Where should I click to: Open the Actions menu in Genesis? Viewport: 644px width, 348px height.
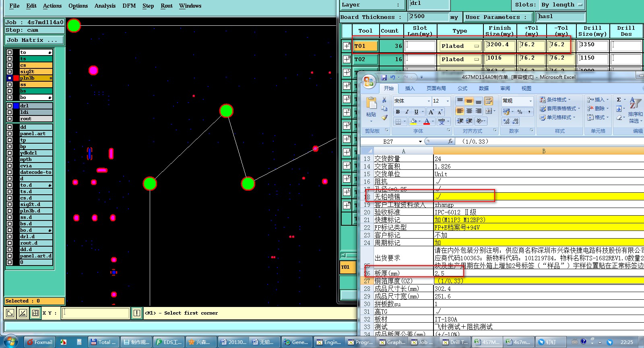point(52,6)
